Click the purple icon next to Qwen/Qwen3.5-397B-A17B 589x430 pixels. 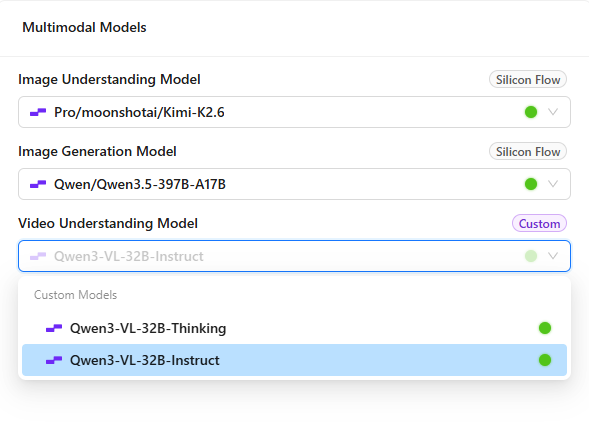[x=38, y=184]
